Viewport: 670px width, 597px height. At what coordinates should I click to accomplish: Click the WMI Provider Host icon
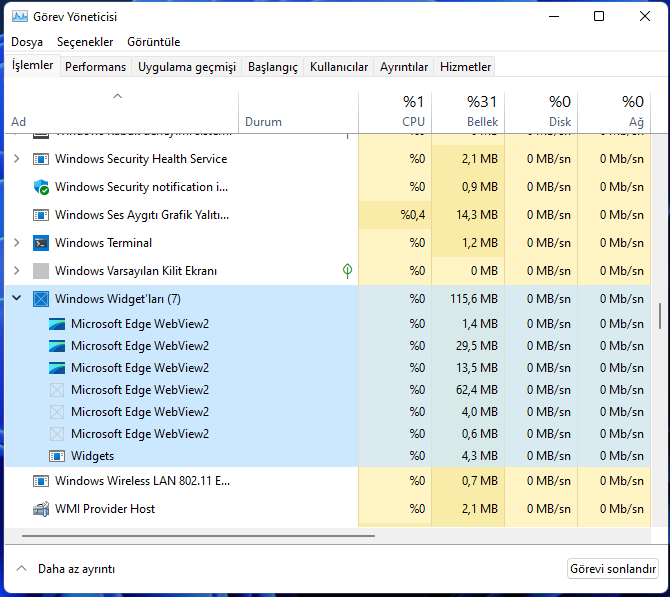[x=41, y=509]
